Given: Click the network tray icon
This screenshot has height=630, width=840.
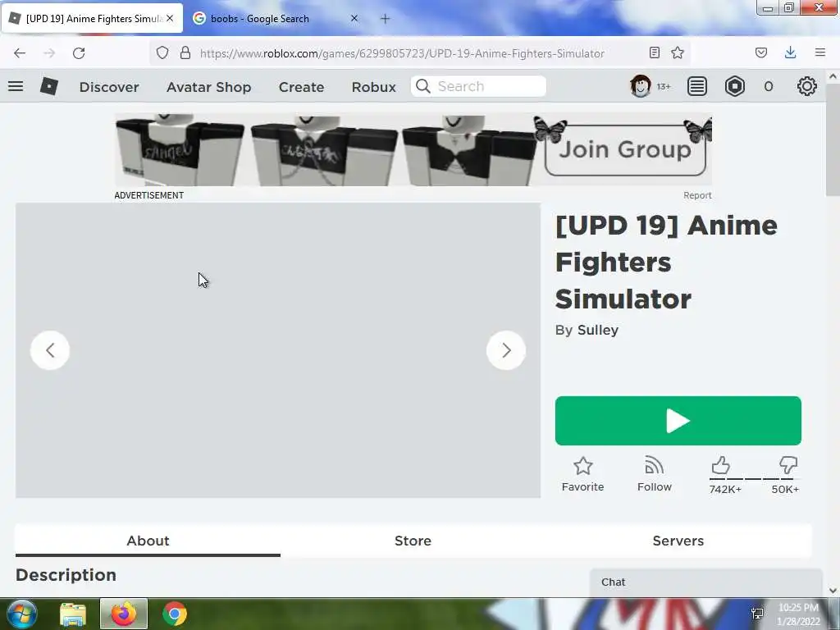Looking at the screenshot, I should pyautogui.click(x=757, y=614).
